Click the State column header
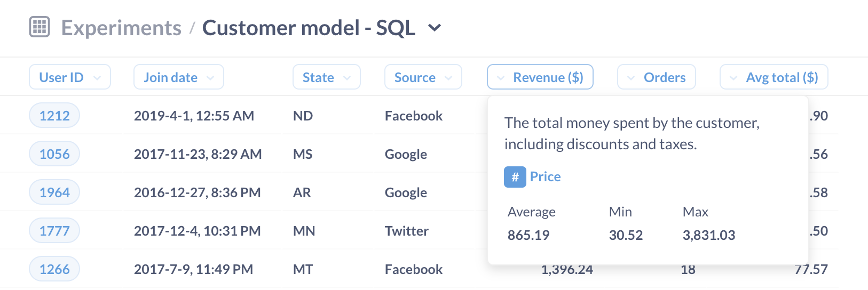 pos(326,77)
